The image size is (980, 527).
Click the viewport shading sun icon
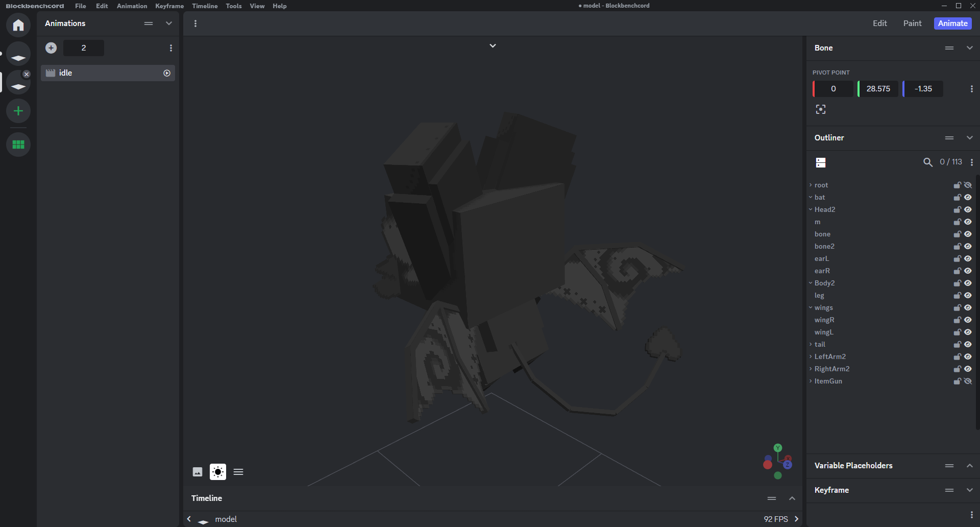coord(218,472)
